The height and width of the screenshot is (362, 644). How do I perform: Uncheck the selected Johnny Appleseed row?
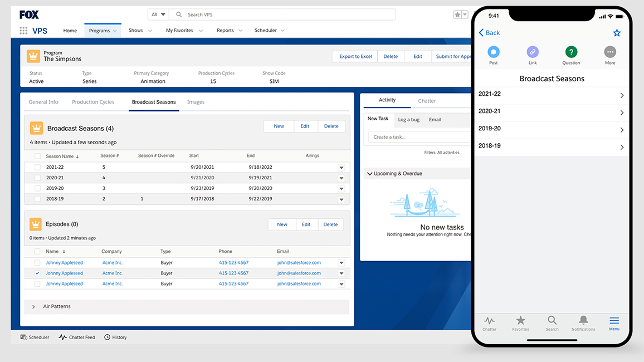click(x=37, y=273)
